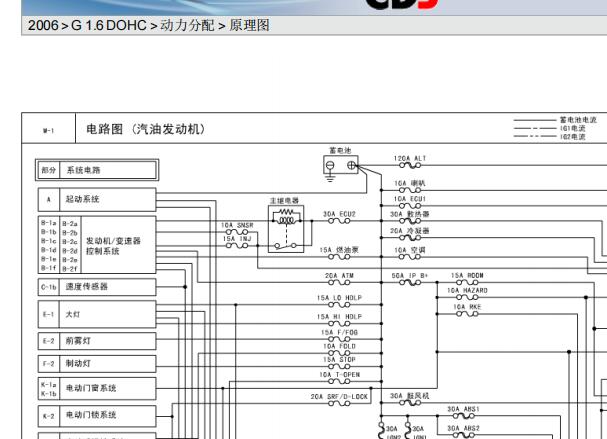Select the 原理图 breadcrumb
Screen dimensions: 607x439
249,26
